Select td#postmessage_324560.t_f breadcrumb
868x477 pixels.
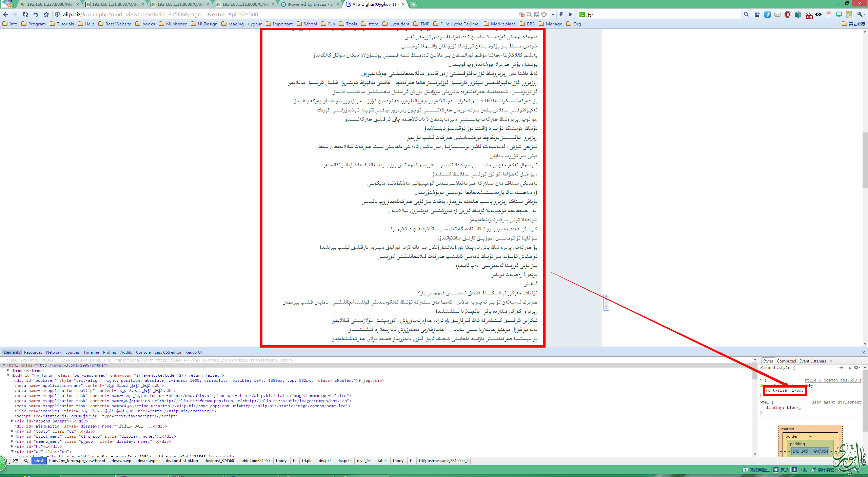[443, 461]
